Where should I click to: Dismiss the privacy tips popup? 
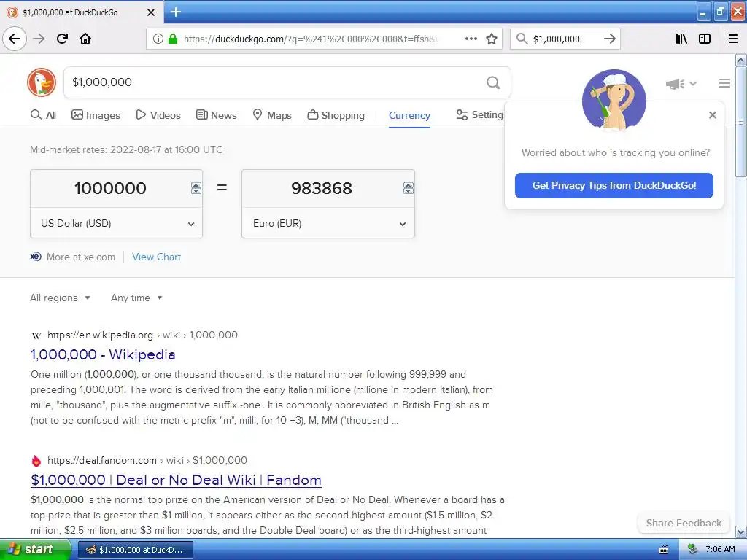point(713,114)
